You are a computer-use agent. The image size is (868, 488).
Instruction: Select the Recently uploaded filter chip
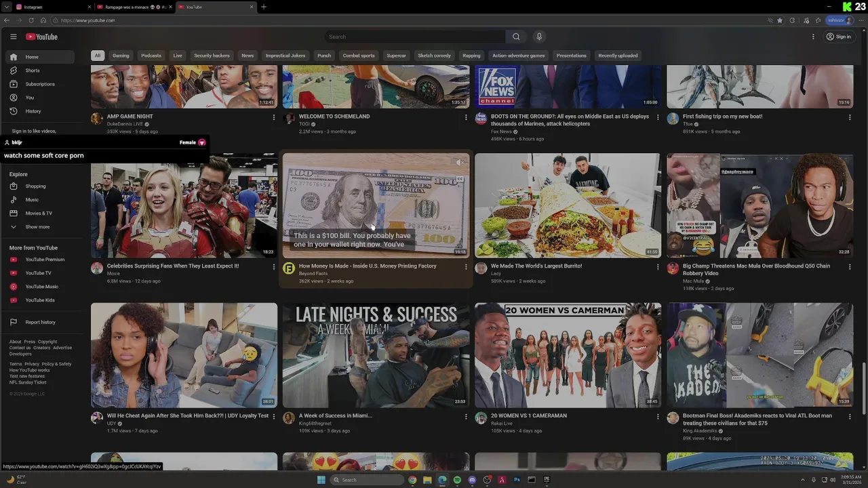[x=618, y=56]
